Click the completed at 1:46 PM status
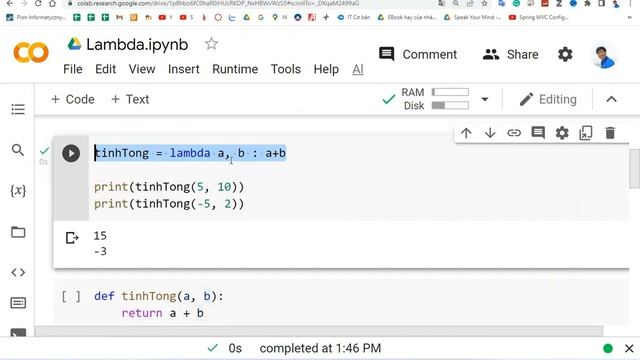The height and width of the screenshot is (360, 640). click(x=320, y=348)
